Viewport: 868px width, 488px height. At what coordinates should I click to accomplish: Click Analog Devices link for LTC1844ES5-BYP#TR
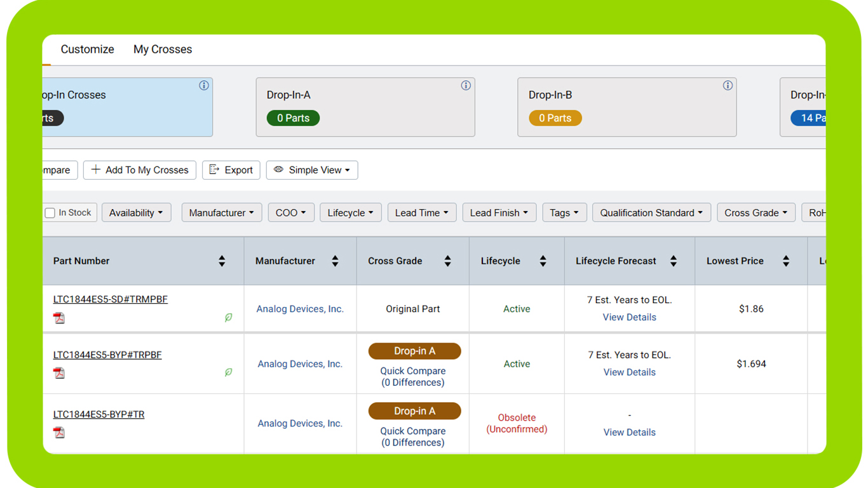pyautogui.click(x=300, y=424)
